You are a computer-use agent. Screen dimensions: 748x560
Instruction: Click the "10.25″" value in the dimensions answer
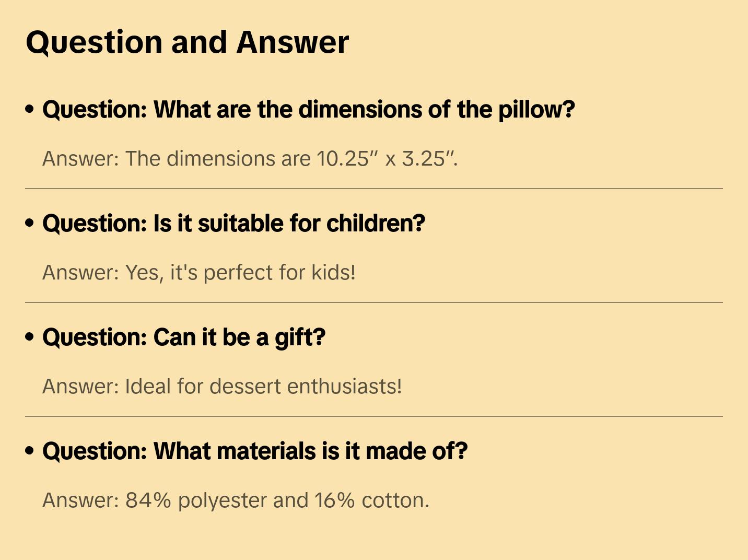point(346,159)
